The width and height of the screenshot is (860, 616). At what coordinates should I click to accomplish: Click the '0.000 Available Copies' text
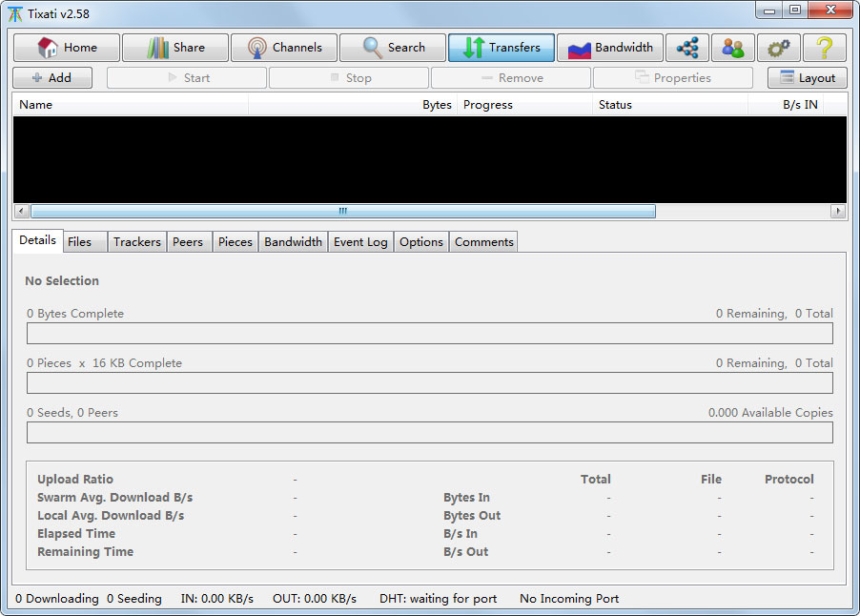[x=770, y=413]
